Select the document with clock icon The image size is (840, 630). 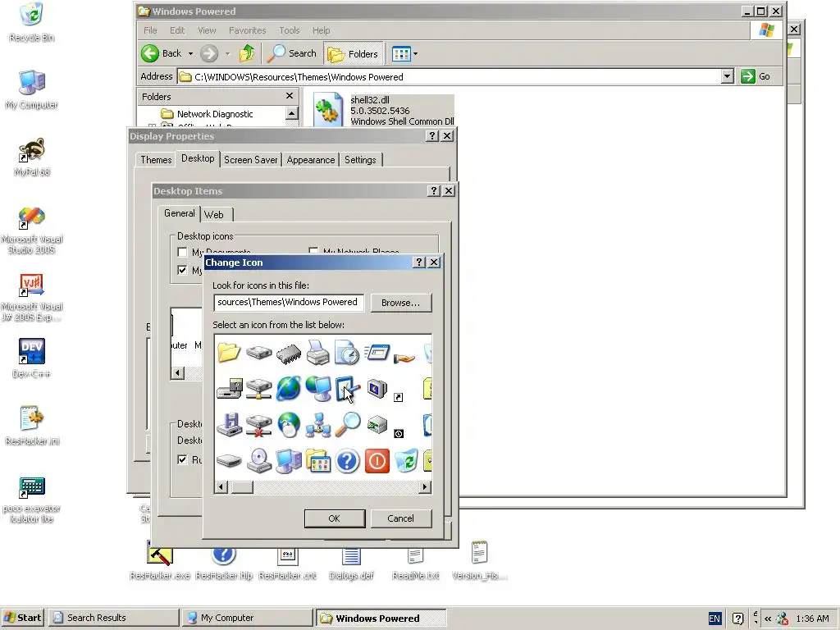[x=347, y=353]
